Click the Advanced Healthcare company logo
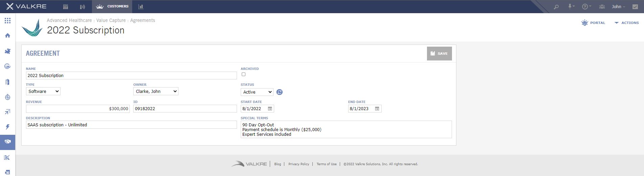The height and width of the screenshot is (176, 644). point(32,28)
